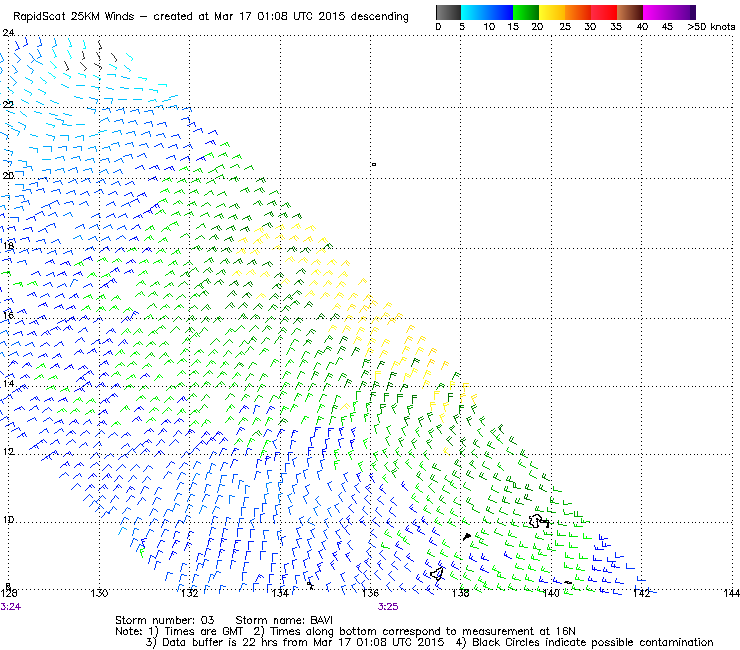Image resolution: width=740 pixels, height=650 pixels.
Task: Click the purple 3:25 time label
Action: coord(388,607)
